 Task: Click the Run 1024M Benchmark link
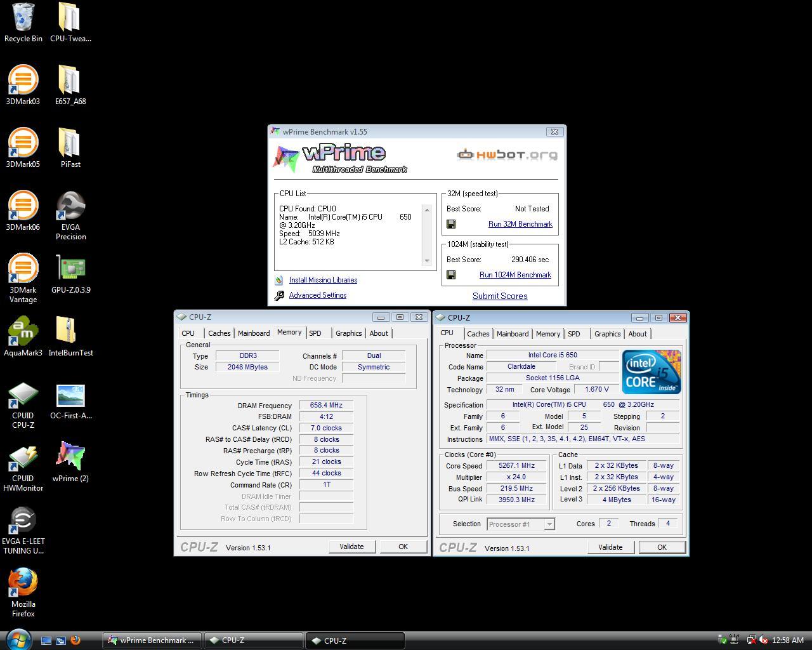click(x=515, y=275)
